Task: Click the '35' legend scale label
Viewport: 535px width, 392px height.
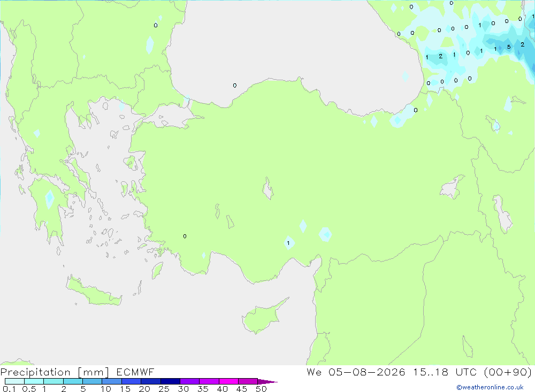Action: (203, 389)
